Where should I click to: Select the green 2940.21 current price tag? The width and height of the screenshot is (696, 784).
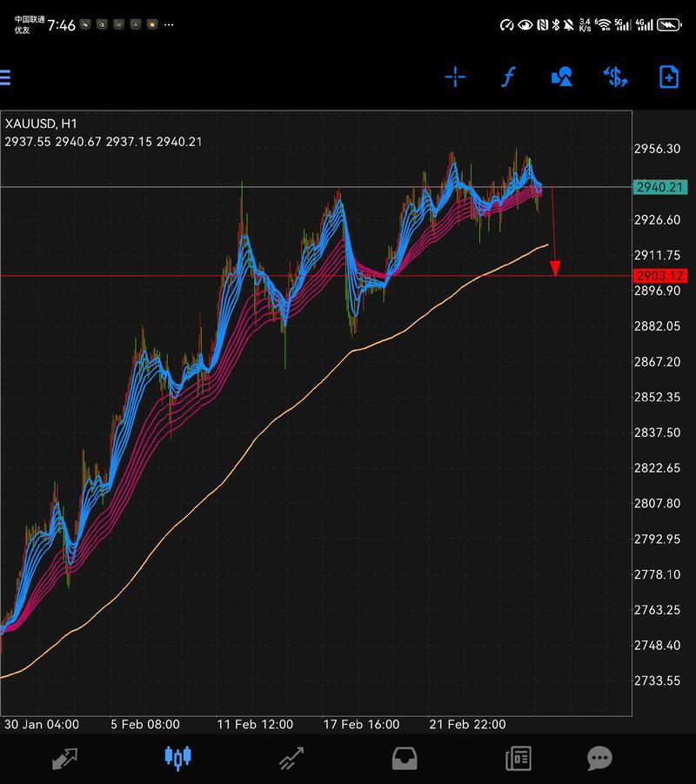660,187
